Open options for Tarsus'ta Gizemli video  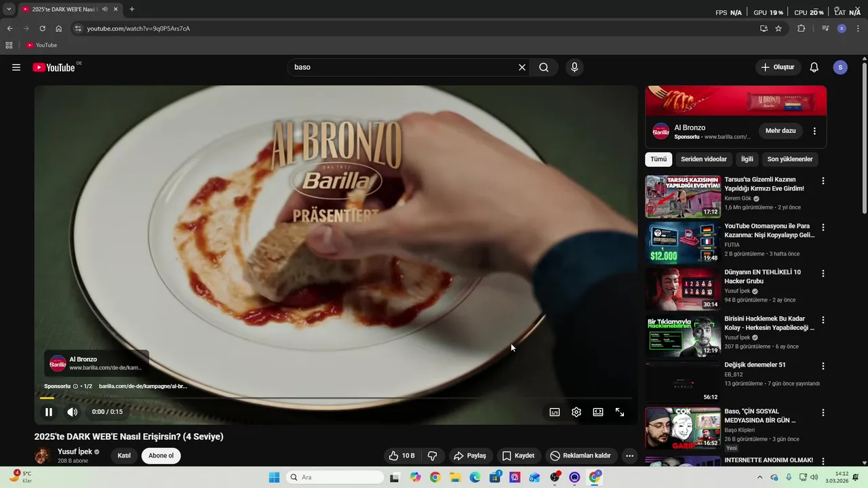pos(823,181)
